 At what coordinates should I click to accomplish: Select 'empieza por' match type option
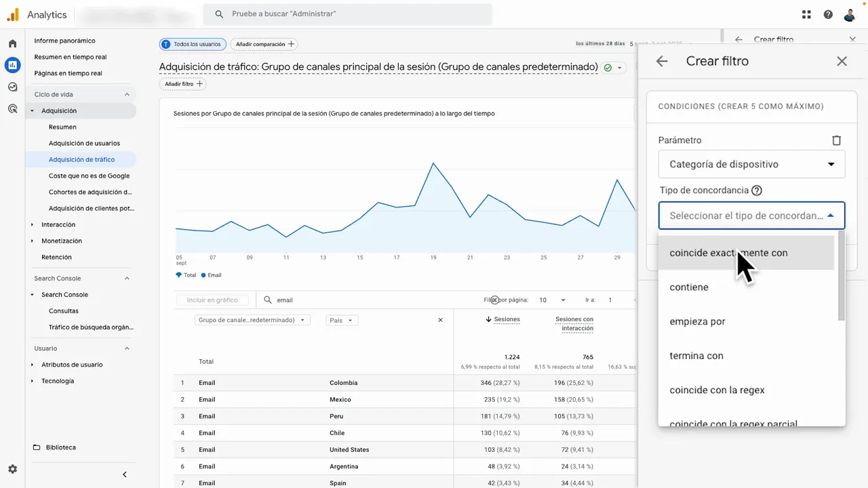point(697,321)
